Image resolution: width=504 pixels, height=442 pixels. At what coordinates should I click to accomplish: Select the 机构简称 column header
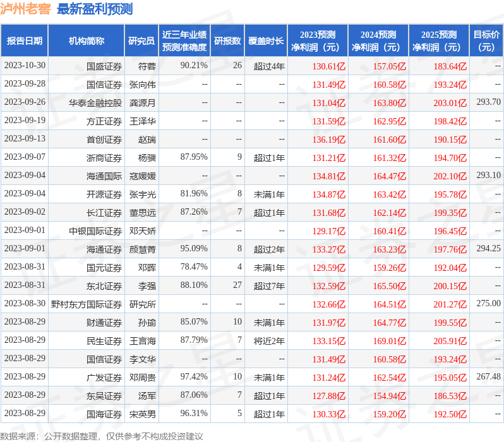pyautogui.click(x=86, y=41)
